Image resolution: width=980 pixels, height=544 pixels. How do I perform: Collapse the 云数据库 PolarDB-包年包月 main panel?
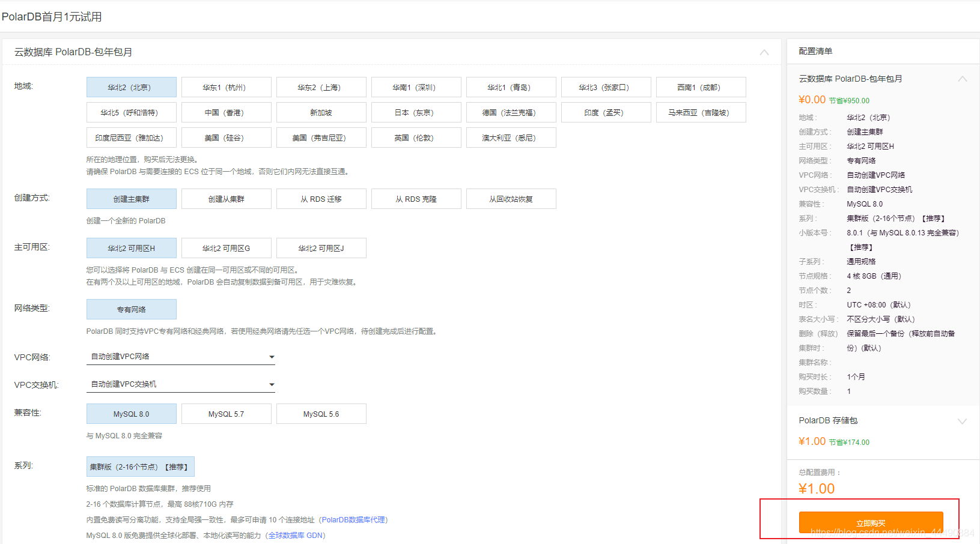(x=764, y=52)
